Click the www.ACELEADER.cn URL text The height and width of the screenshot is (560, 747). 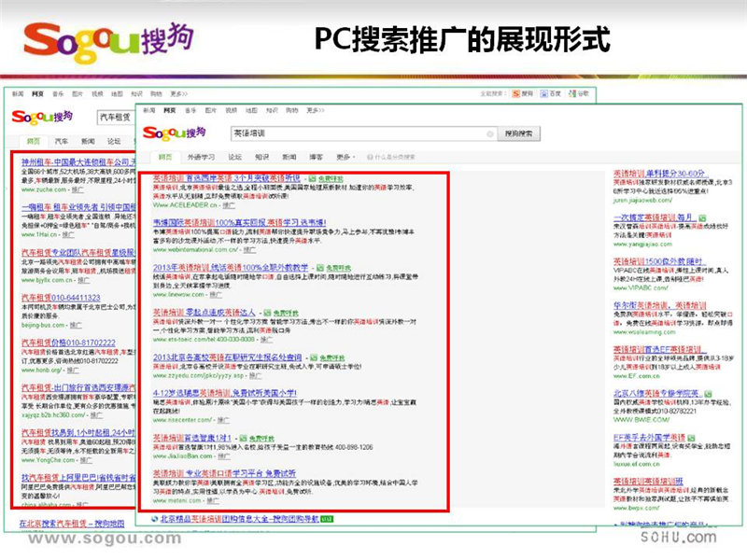(185, 205)
